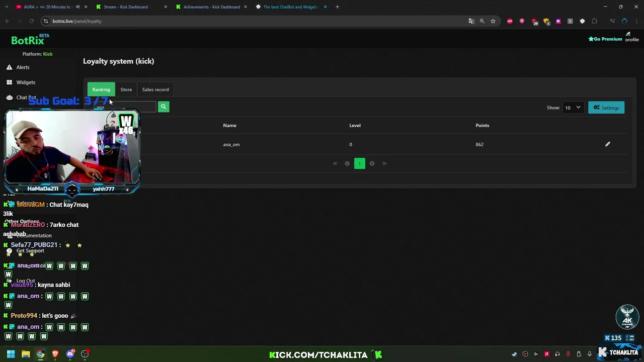This screenshot has width=644, height=362.
Task: Go to first page of rankings
Action: 335,163
